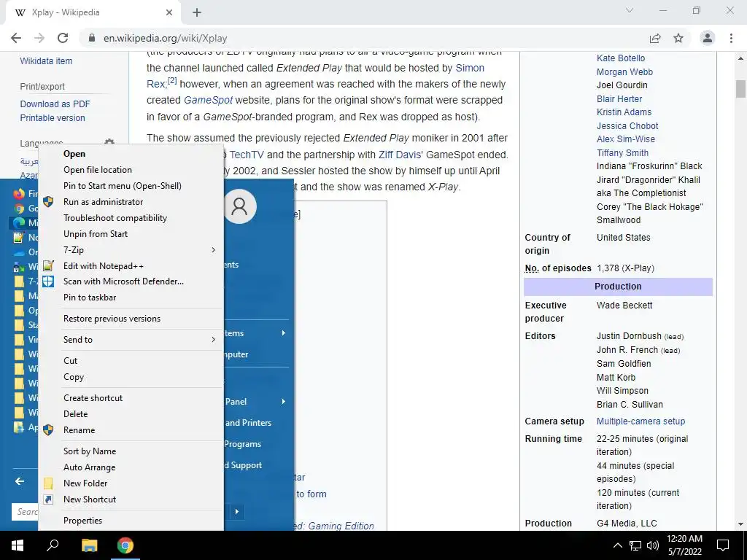This screenshot has width=747, height=560.
Task: Select Sort by Name
Action: tap(131, 451)
